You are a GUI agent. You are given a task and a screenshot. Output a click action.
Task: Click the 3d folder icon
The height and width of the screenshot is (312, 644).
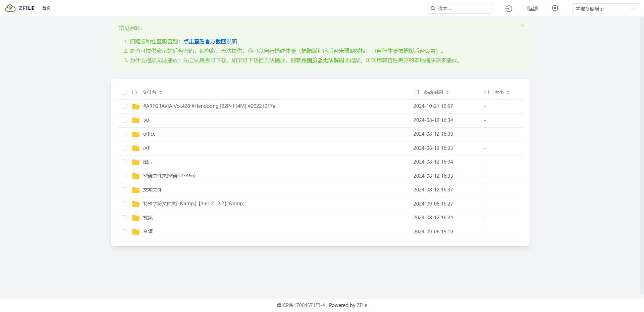tap(136, 120)
